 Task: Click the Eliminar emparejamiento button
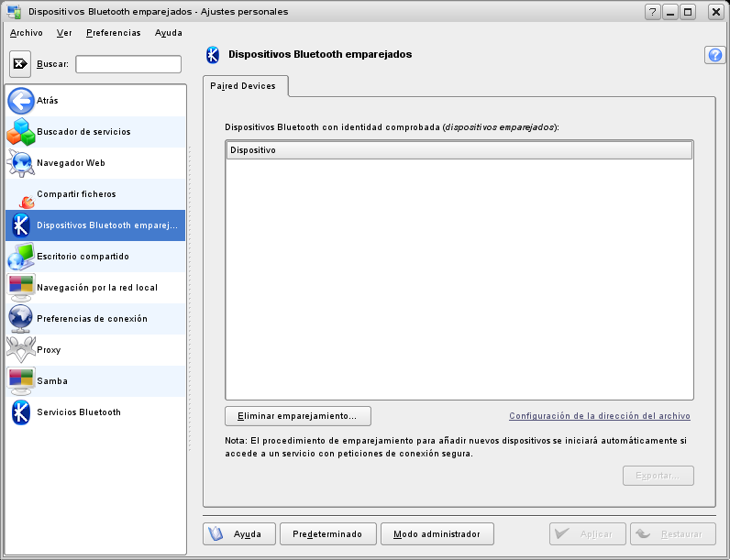click(297, 416)
